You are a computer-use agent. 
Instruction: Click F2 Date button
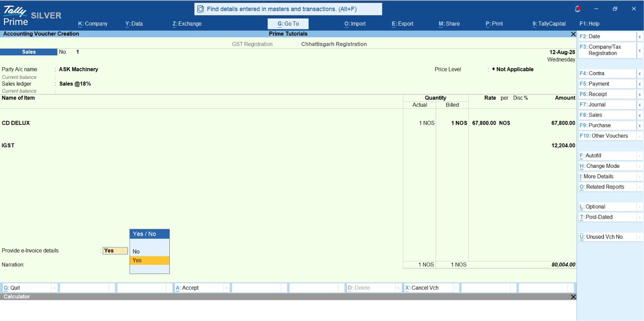pos(608,37)
